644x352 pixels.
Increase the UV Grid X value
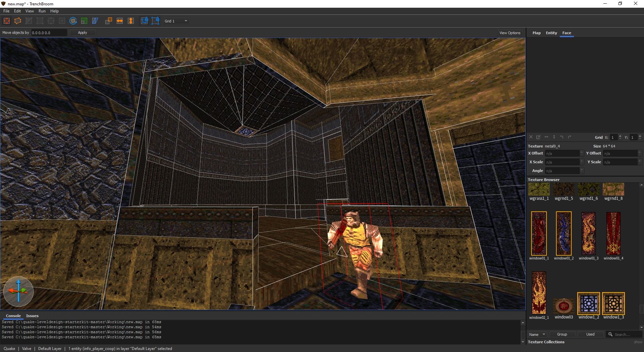(620, 136)
